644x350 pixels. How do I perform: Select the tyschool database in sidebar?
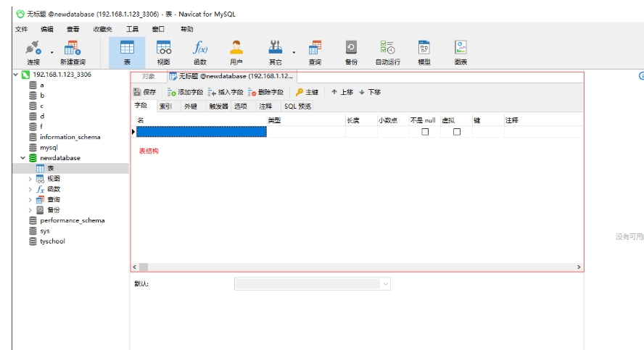pos(52,241)
